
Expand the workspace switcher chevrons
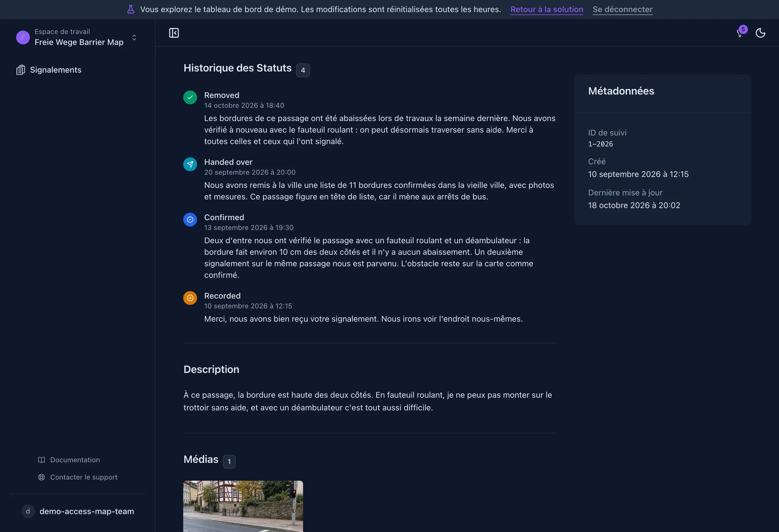tap(134, 37)
